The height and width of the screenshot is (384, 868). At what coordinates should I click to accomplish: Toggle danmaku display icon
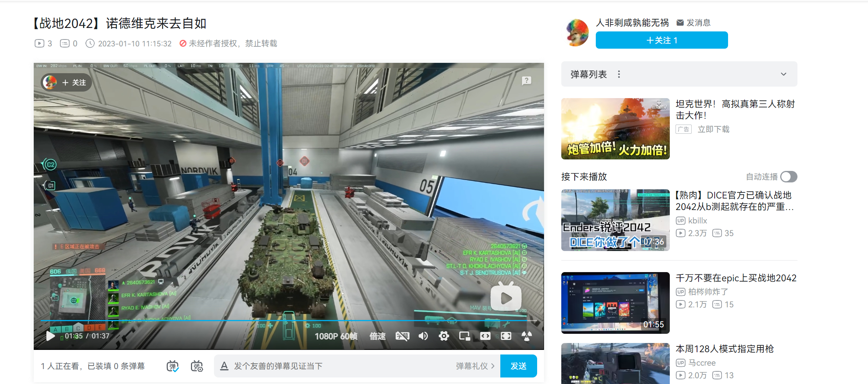point(173,366)
